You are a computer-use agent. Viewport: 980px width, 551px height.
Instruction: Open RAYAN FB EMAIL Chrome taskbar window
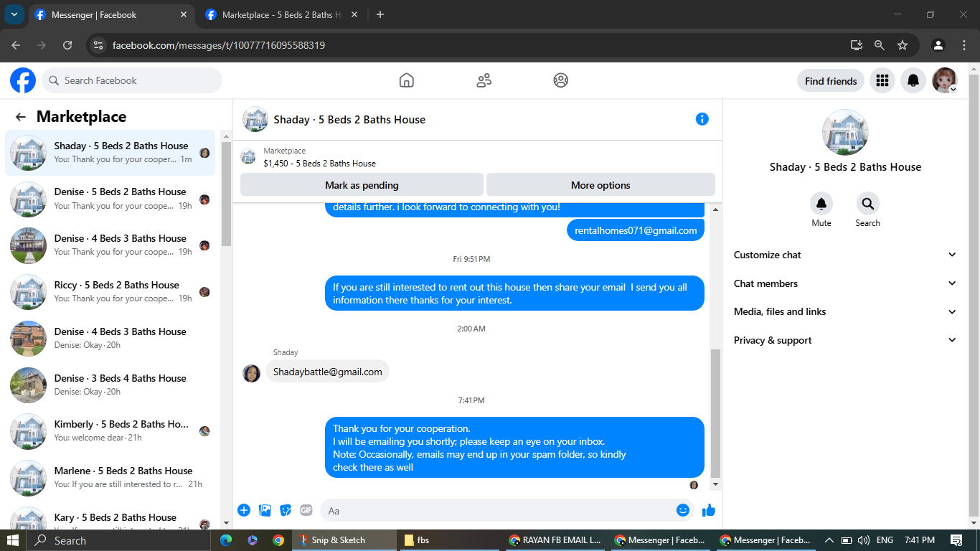554,540
